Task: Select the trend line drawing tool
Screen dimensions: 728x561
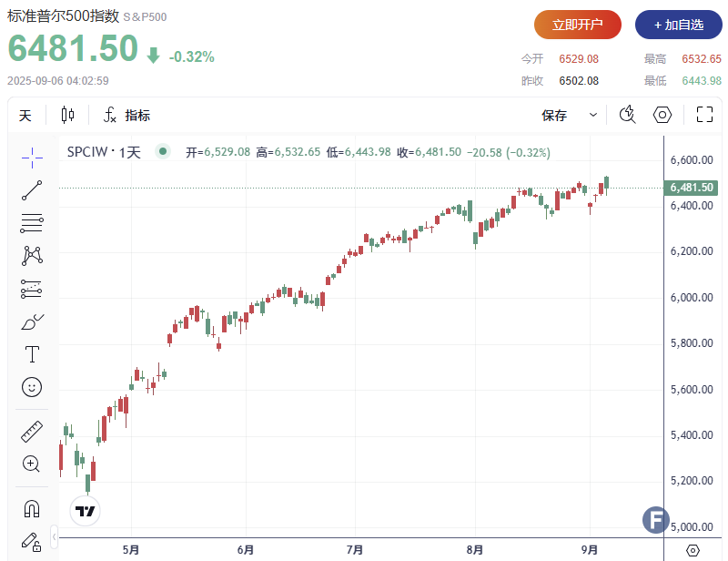Action: (32, 190)
